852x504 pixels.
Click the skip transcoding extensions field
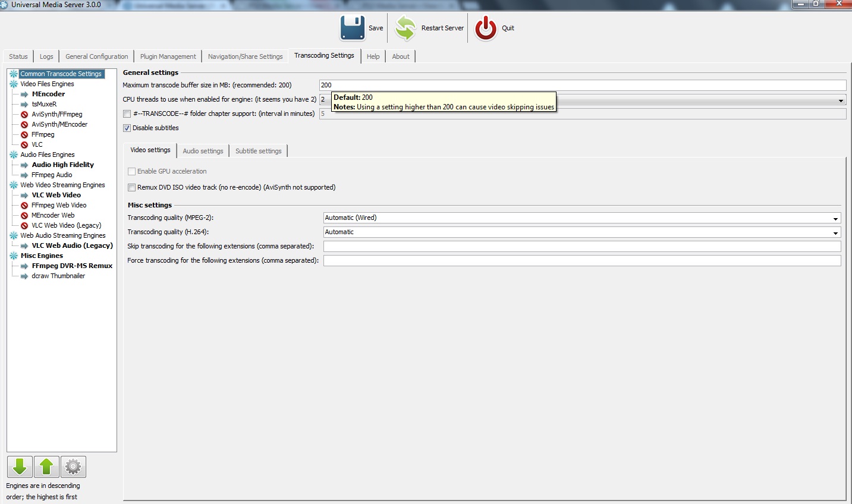click(x=582, y=247)
